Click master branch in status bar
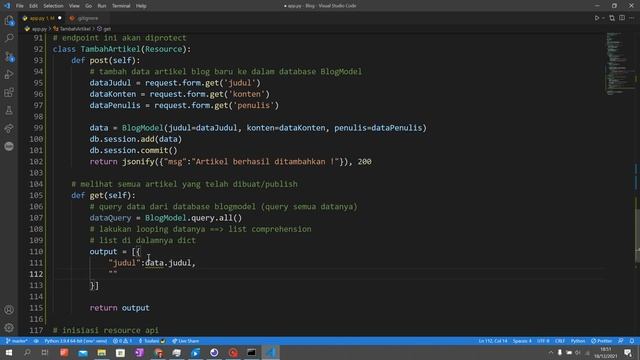Viewport: 640px width, 360px height. 17,341
